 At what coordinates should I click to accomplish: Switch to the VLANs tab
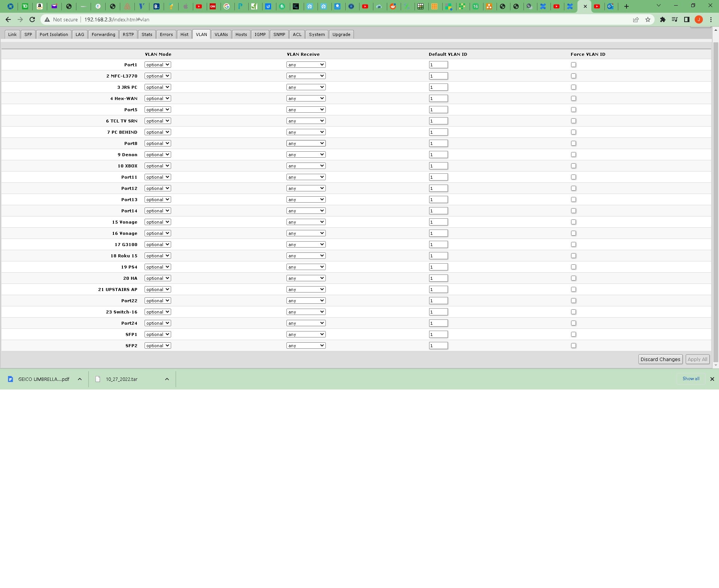pyautogui.click(x=221, y=34)
